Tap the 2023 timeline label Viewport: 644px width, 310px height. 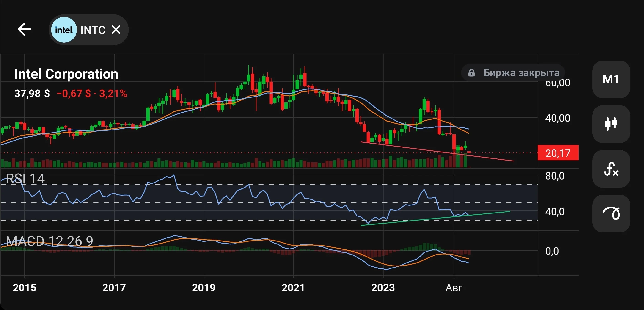pyautogui.click(x=383, y=288)
